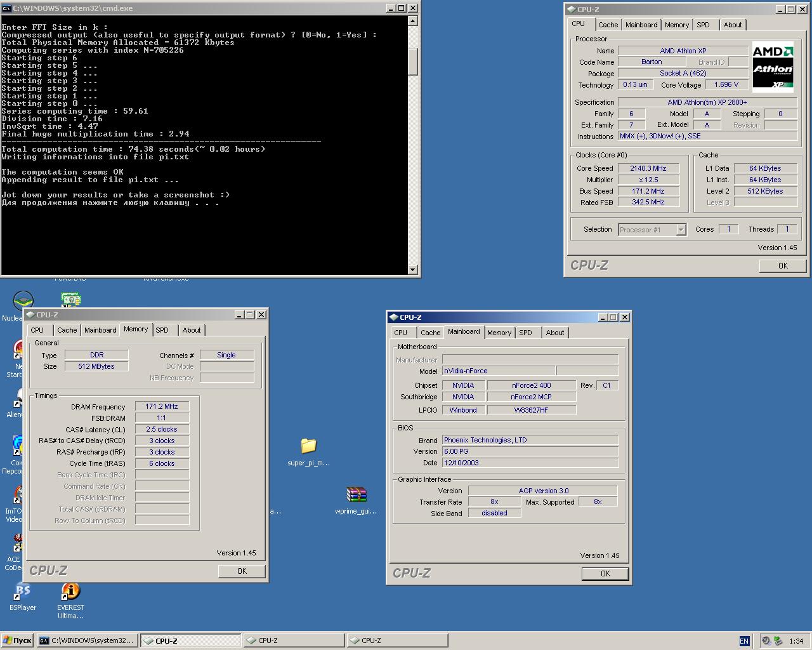
Task: Click the Rated FSB value 342.5 MHz
Action: pos(648,202)
